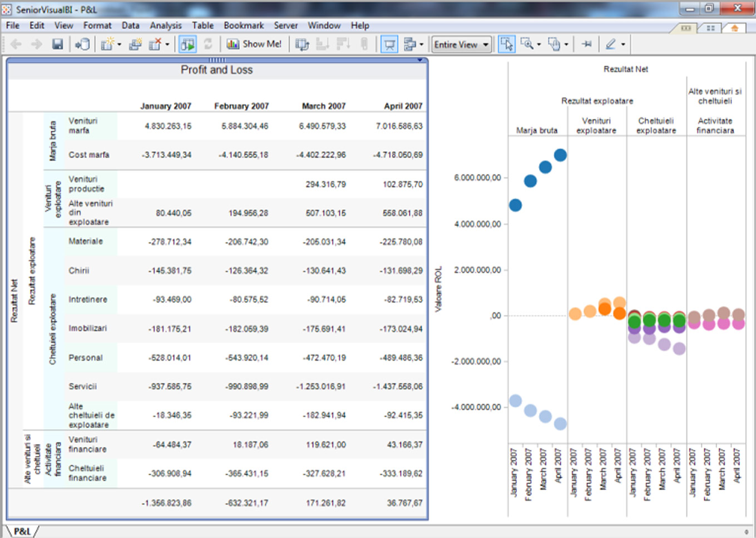The height and width of the screenshot is (538, 756).
Task: Open the File menu
Action: 13,26
